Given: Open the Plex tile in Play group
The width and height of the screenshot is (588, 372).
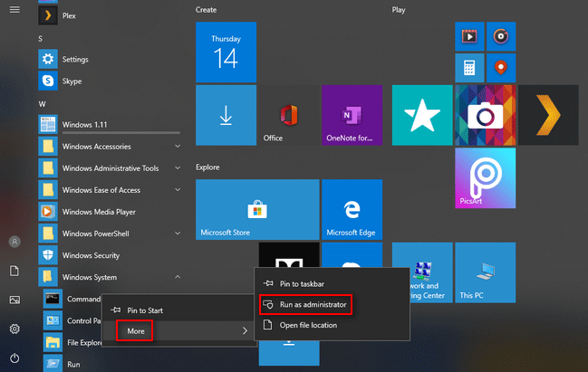Looking at the screenshot, I should click(548, 115).
